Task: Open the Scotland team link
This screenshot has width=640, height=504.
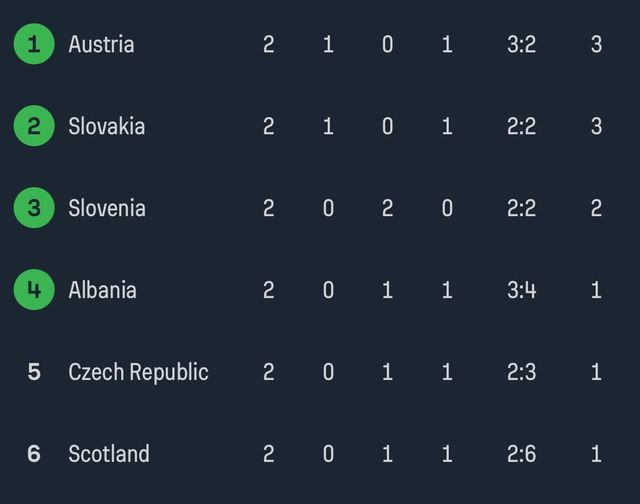Action: [x=109, y=454]
